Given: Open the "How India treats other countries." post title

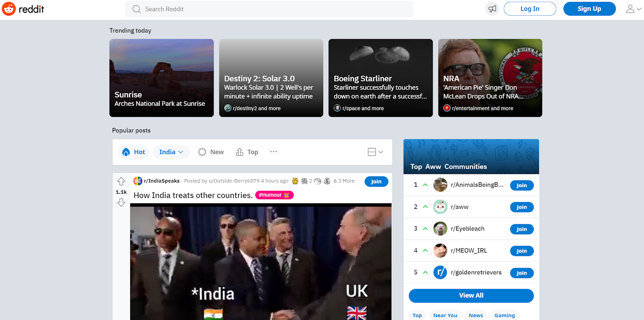Looking at the screenshot, I should point(193,195).
